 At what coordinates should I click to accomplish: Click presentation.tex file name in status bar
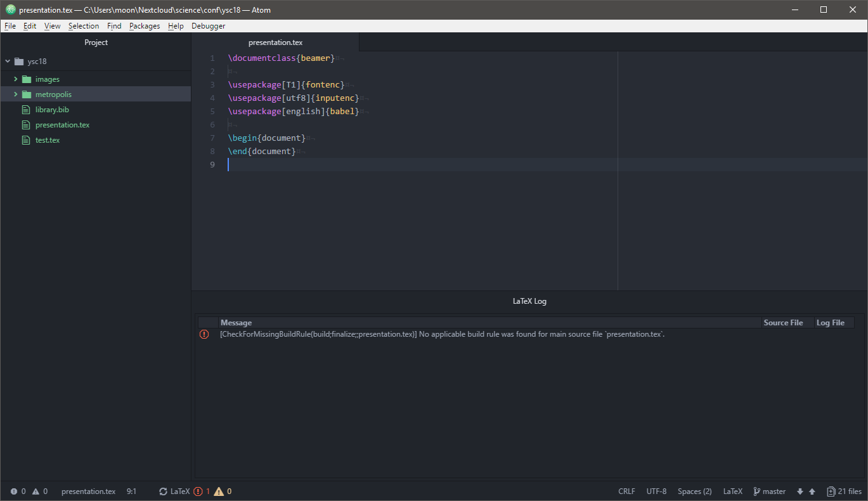(x=88, y=491)
